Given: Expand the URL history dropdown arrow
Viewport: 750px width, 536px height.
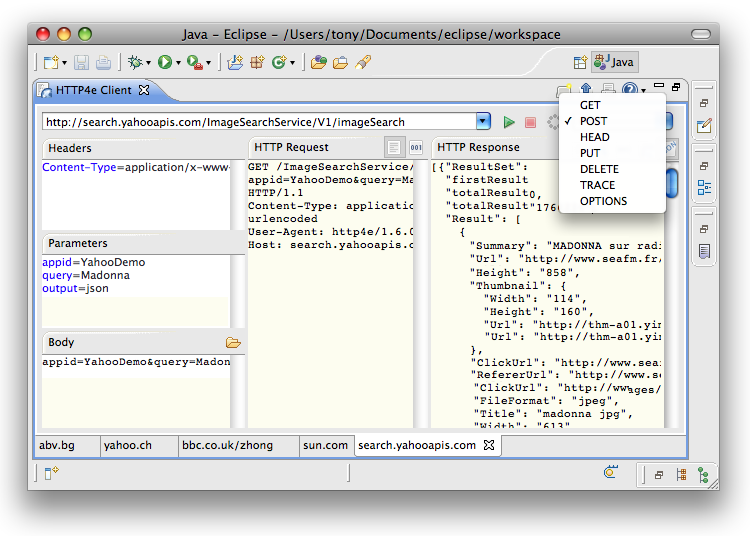Looking at the screenshot, I should (x=483, y=122).
